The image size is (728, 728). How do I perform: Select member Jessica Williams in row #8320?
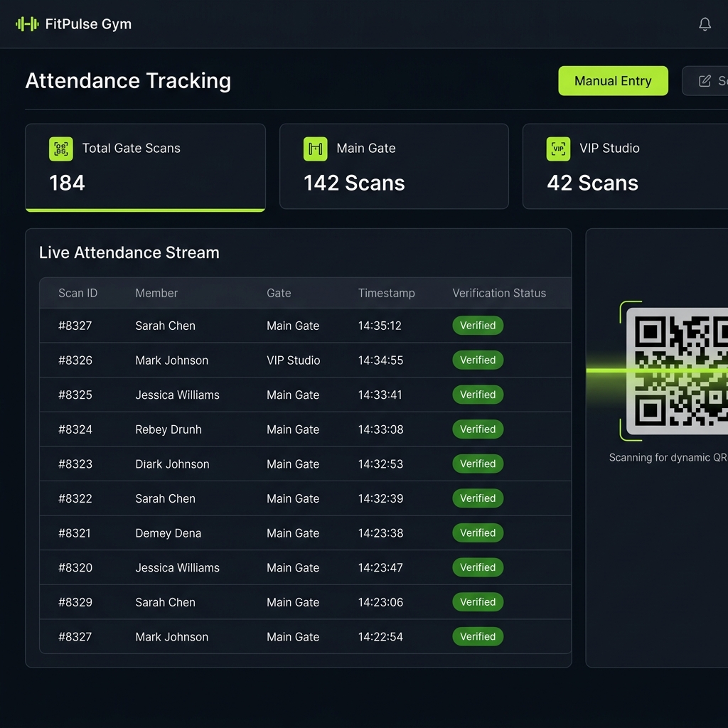[177, 568]
